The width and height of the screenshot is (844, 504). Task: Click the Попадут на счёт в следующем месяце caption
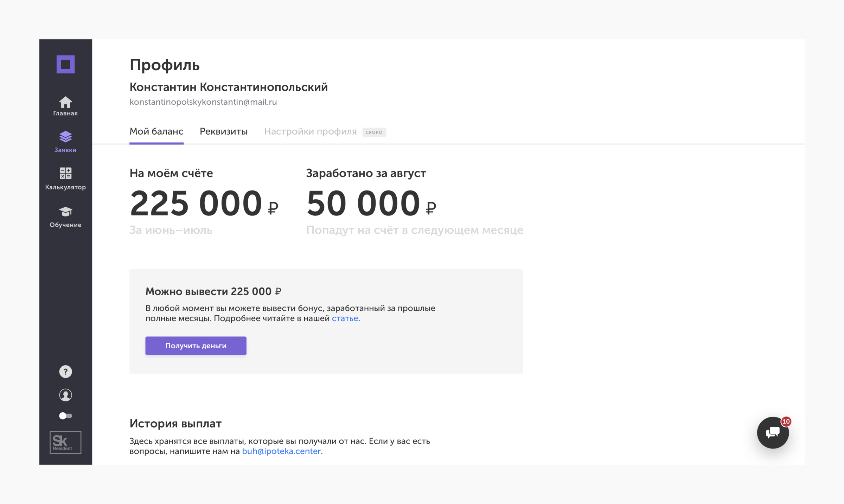coord(415,230)
